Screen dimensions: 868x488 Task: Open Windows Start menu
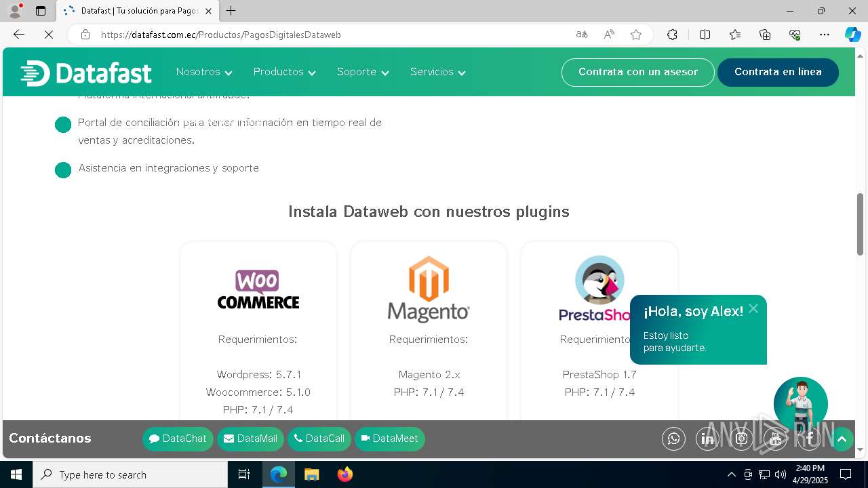coord(16,474)
